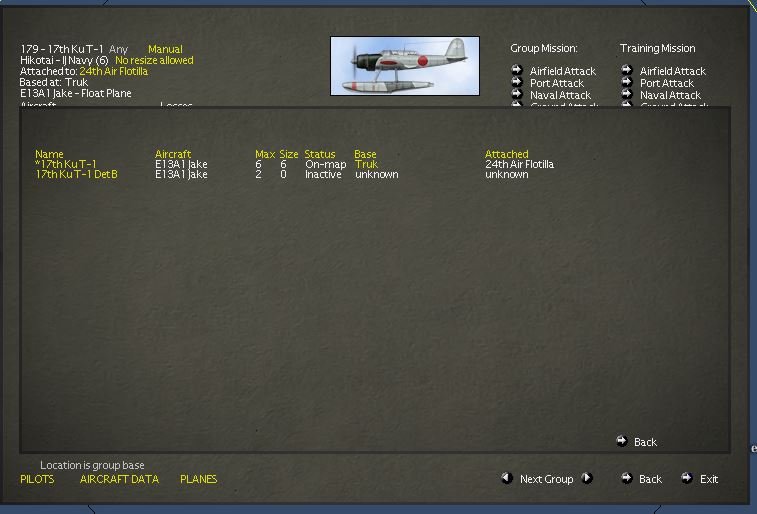Click the Back label in the group list panel
Screen dimensions: 757x514
(x=645, y=442)
